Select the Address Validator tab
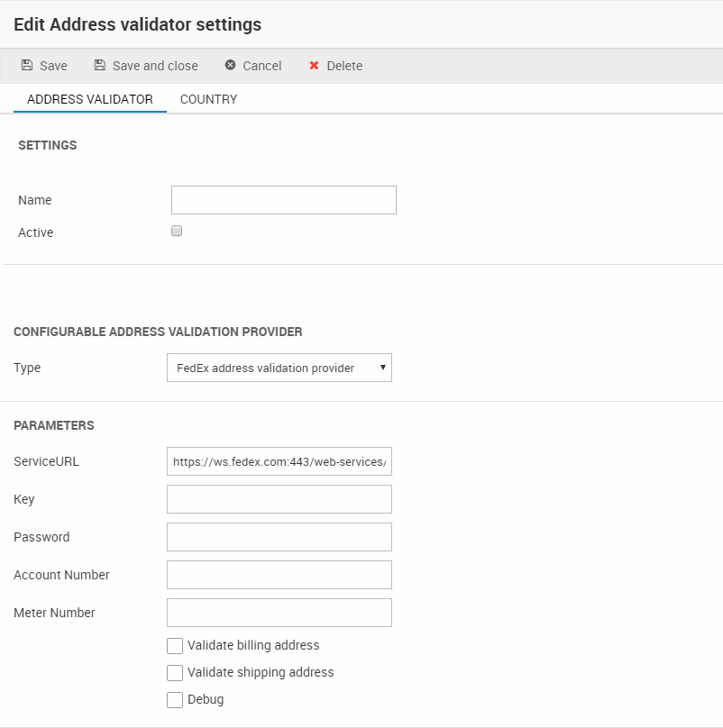 pyautogui.click(x=90, y=99)
